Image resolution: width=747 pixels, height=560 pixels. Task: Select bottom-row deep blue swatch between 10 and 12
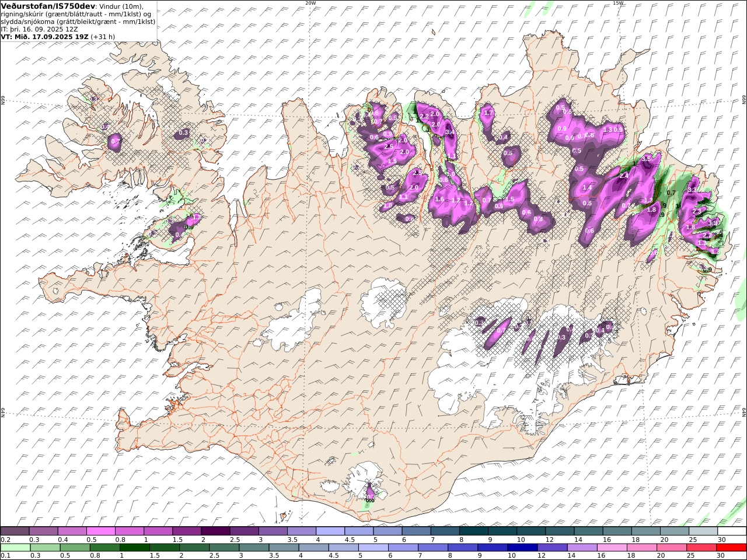click(x=522, y=548)
